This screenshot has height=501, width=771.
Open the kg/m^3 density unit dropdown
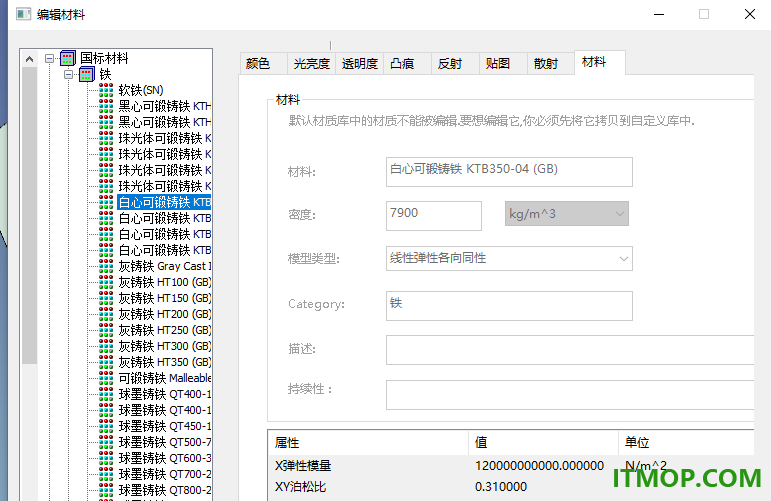point(566,214)
